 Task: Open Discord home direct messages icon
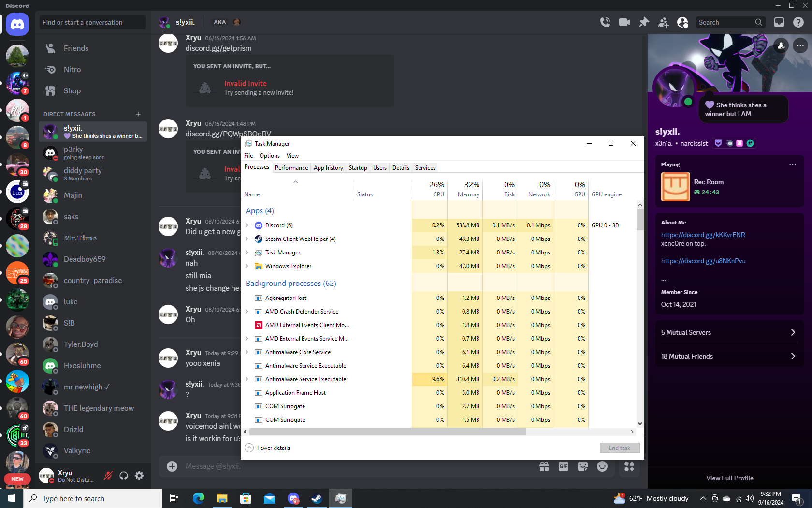(17, 24)
